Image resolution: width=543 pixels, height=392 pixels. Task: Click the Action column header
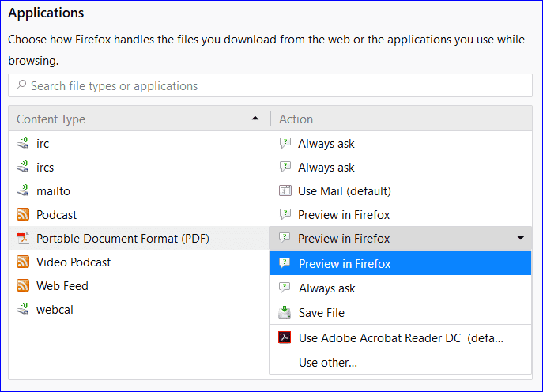(400, 119)
